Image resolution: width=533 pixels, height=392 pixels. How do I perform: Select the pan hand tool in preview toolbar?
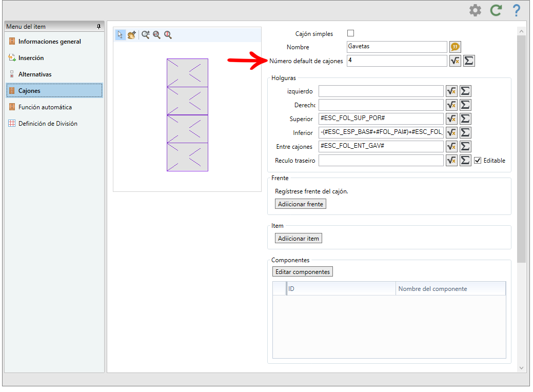(131, 34)
